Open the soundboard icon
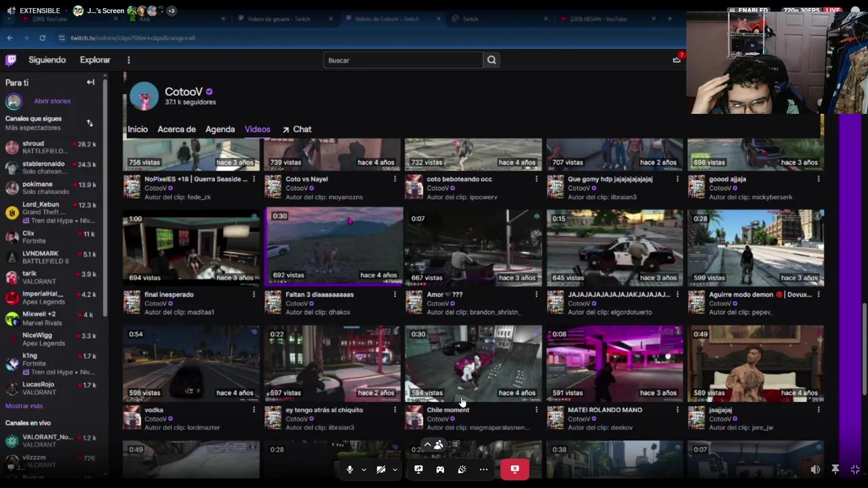Image resolution: width=868 pixels, height=488 pixels. pos(462,469)
